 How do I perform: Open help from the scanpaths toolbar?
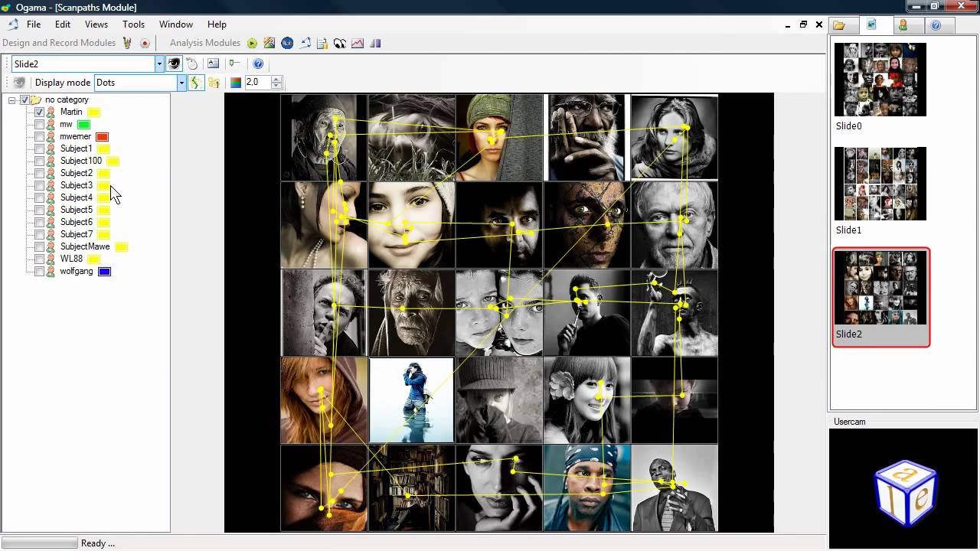pyautogui.click(x=258, y=64)
